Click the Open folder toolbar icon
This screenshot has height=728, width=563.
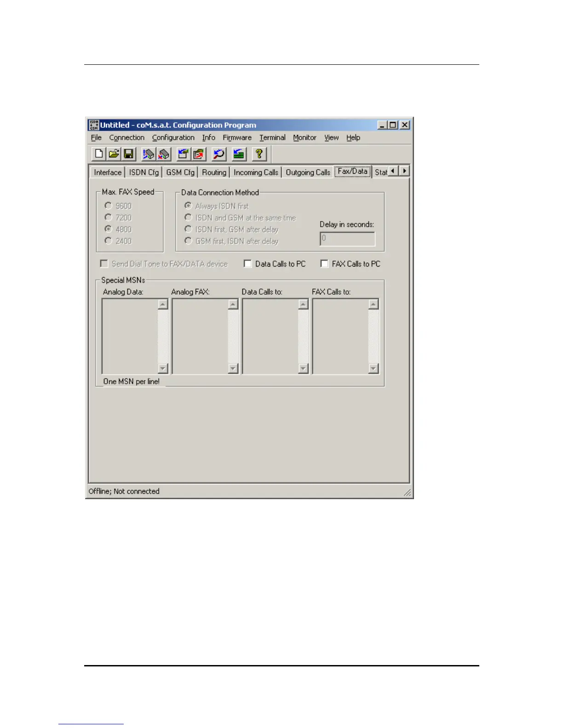[x=114, y=154]
